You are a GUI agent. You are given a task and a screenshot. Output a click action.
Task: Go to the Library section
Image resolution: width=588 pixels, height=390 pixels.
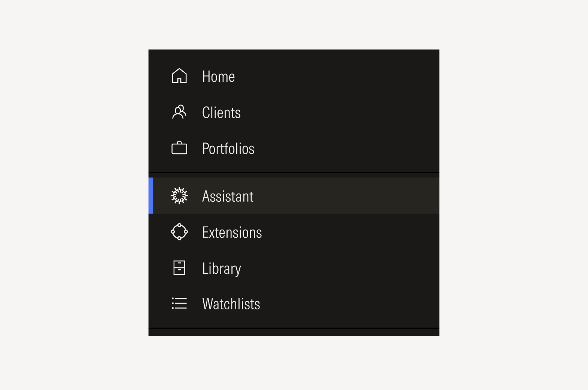pyautogui.click(x=222, y=268)
